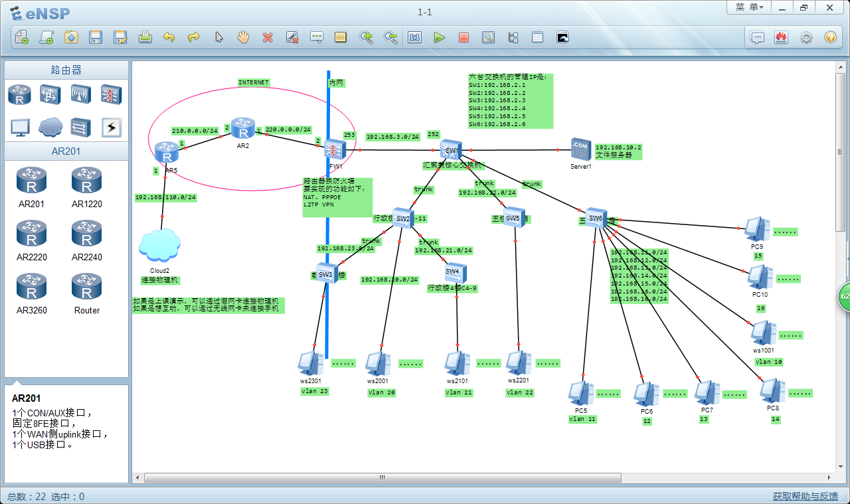The image size is (850, 504).
Task: Select the firewall device category icon
Action: (x=111, y=94)
